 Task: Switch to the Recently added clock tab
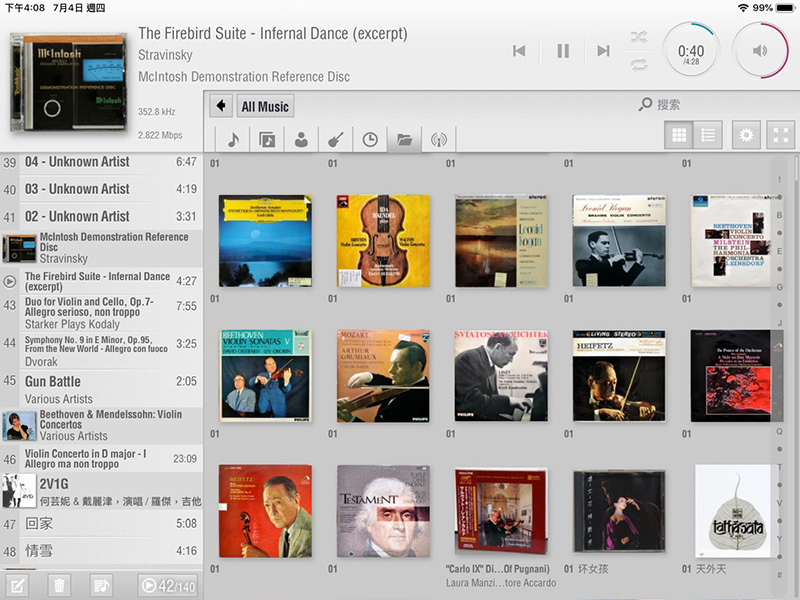point(370,139)
